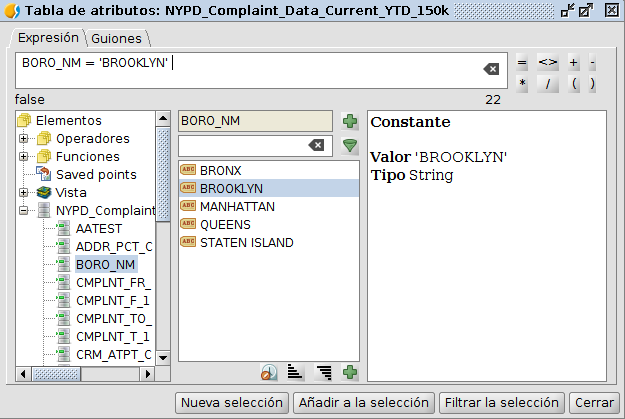Click the green filter funnel icon
Image resolution: width=625 pixels, height=419 pixels.
[350, 145]
